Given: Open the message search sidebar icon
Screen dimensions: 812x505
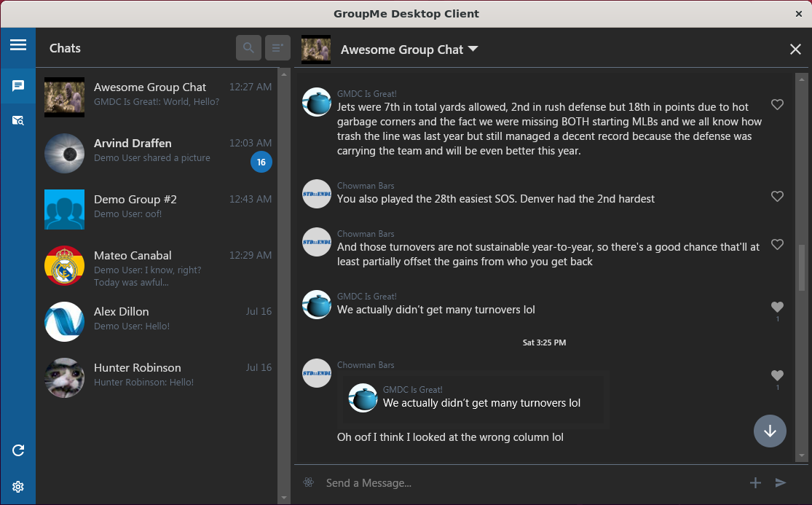Looking at the screenshot, I should pyautogui.click(x=18, y=121).
